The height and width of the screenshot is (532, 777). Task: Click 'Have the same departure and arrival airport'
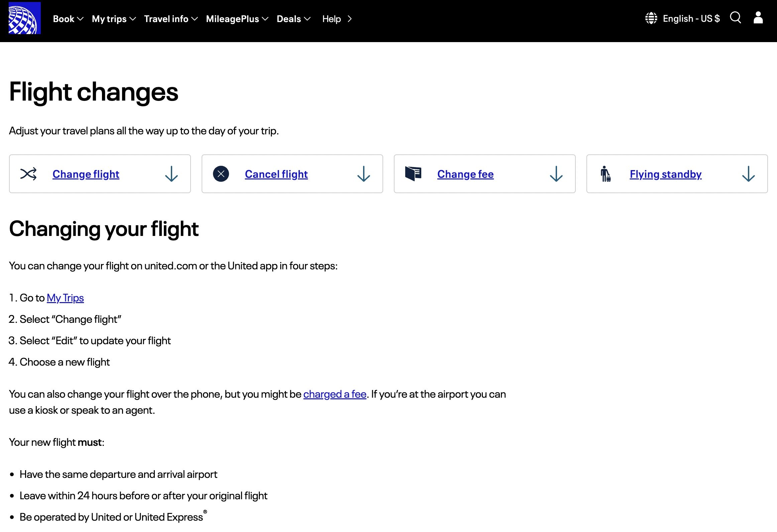click(x=118, y=474)
